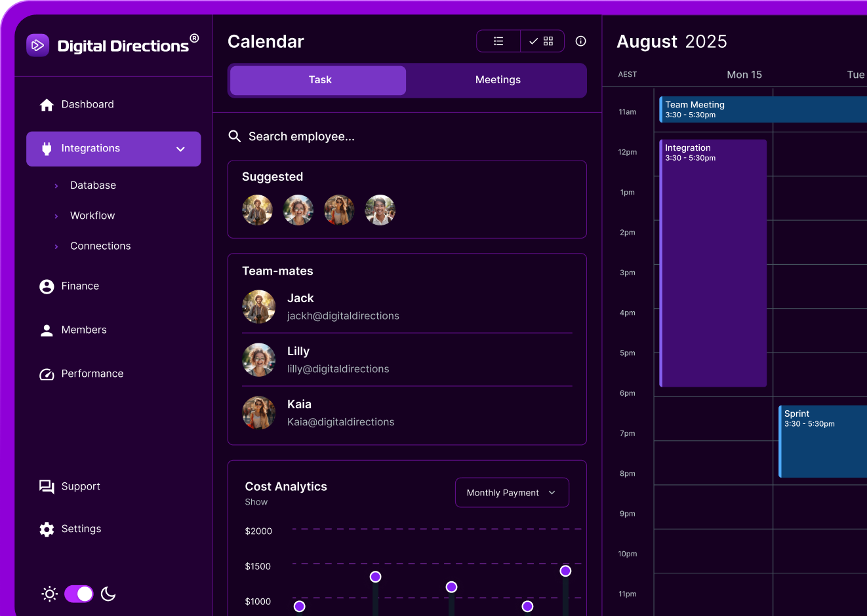Go to the Performance page
Image resolution: width=867 pixels, height=616 pixels.
point(92,374)
